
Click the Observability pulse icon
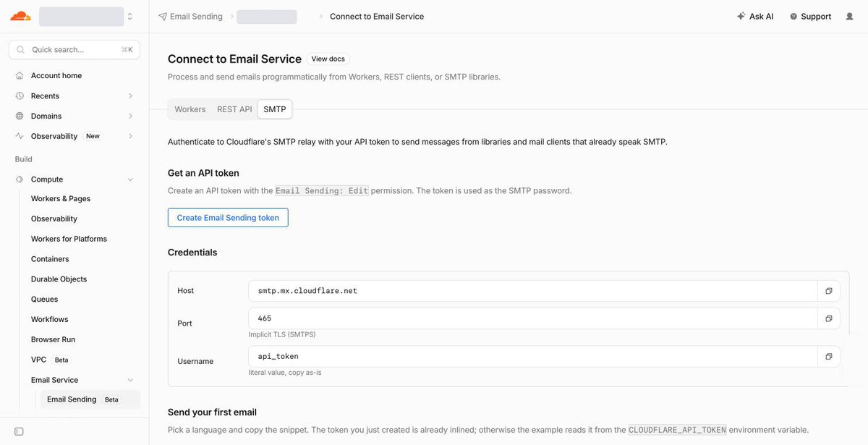tap(20, 136)
